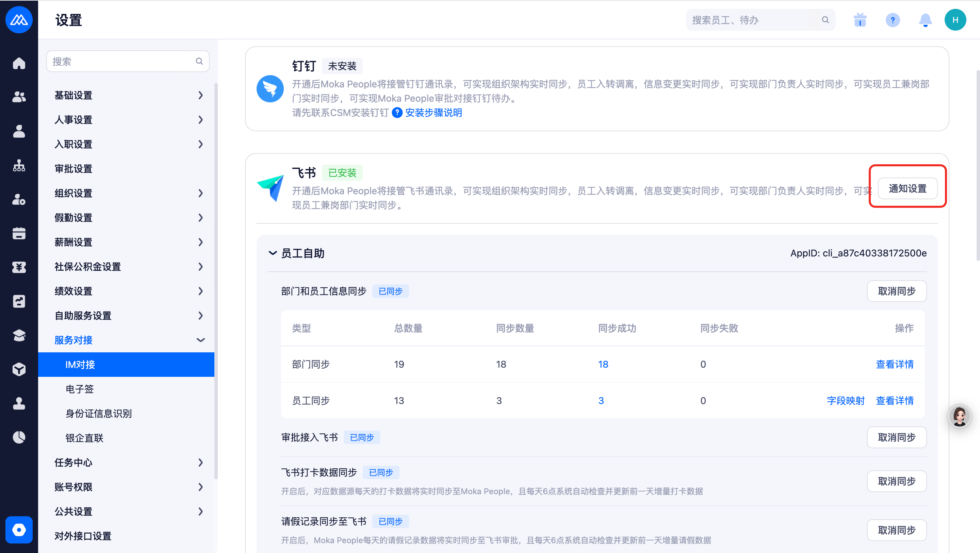Click the yen payroll sidebar icon

19,267
